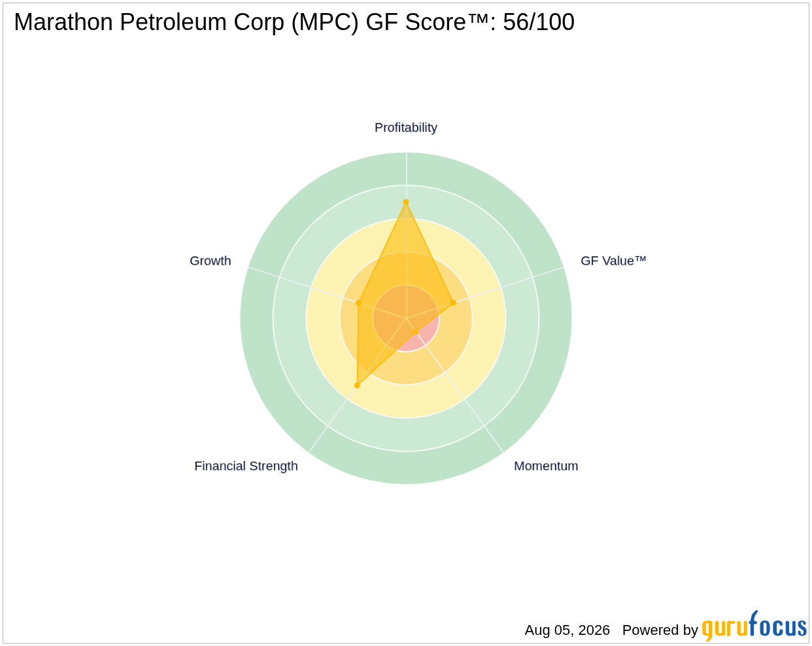Open the gurufocus logo link
This screenshot has width=812, height=646.
pyautogui.click(x=754, y=627)
